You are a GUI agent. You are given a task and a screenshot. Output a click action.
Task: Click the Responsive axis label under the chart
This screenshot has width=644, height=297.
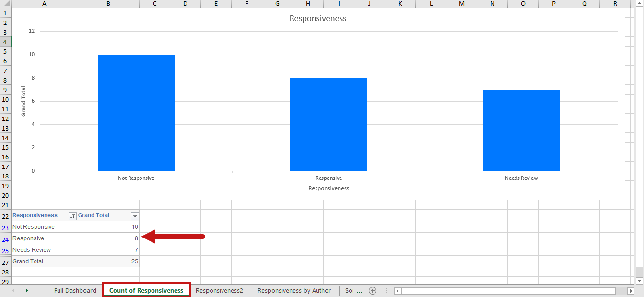pyautogui.click(x=328, y=178)
